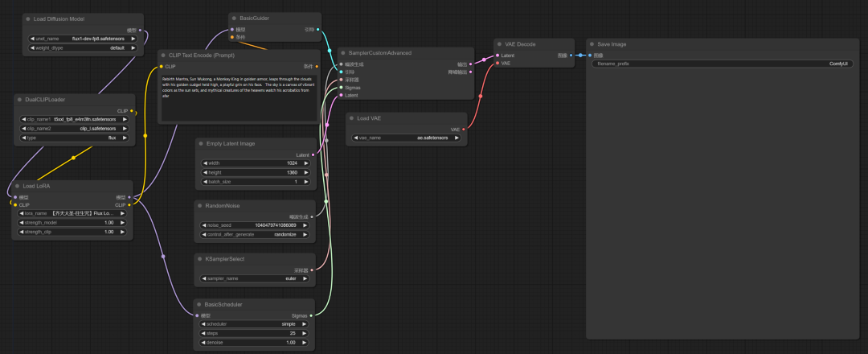Click the Latent input socket on VAE Decode

click(497, 56)
